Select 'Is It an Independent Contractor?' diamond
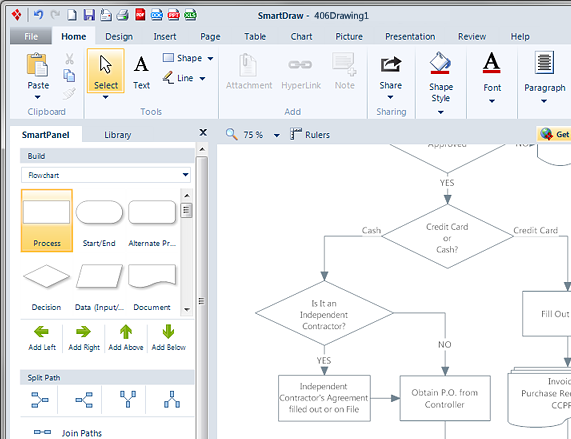Image resolution: width=571 pixels, height=439 pixels. pyautogui.click(x=324, y=313)
